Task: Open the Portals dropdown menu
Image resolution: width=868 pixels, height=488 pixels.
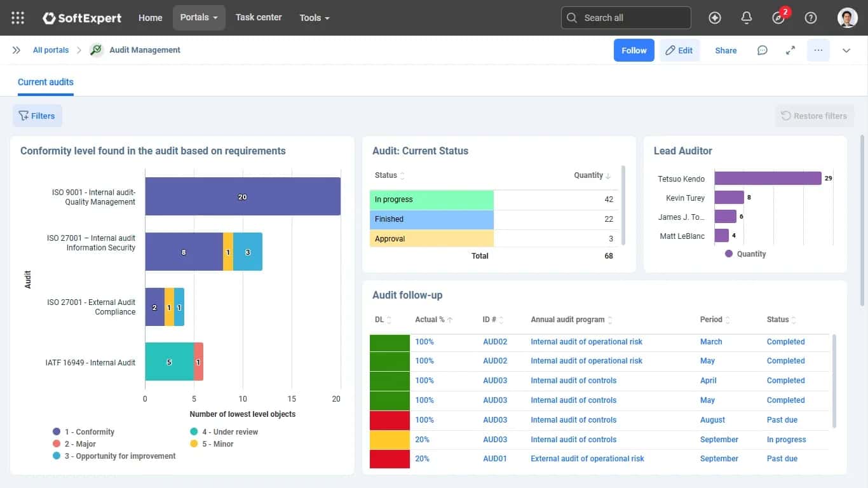Action: [x=199, y=18]
